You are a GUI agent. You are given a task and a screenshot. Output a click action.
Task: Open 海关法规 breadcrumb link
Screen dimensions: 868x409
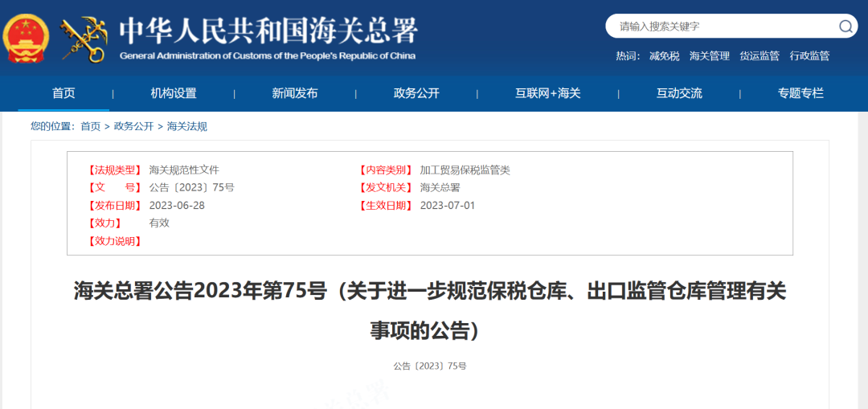[186, 126]
